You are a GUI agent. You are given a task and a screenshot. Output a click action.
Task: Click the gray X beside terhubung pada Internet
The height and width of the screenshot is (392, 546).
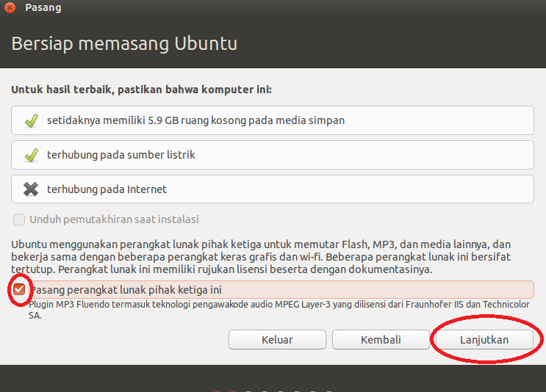point(31,189)
